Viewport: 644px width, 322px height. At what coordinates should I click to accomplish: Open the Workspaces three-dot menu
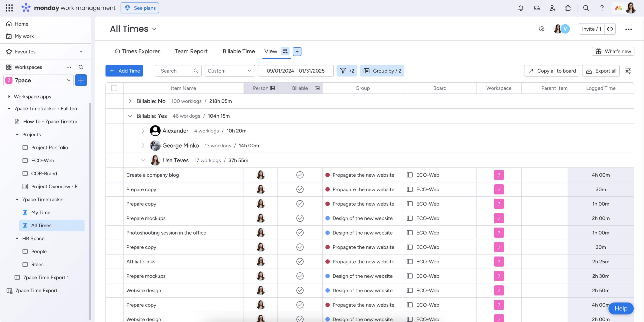(x=69, y=67)
